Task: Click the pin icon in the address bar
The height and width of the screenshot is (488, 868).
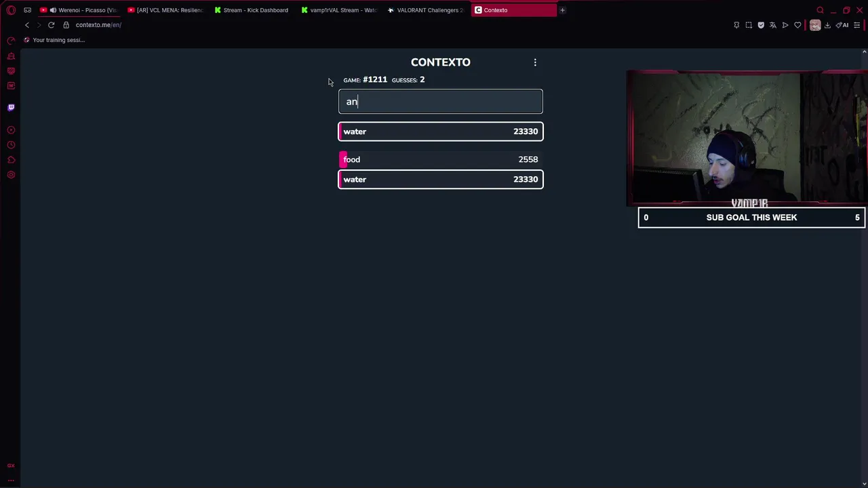Action: (736, 25)
